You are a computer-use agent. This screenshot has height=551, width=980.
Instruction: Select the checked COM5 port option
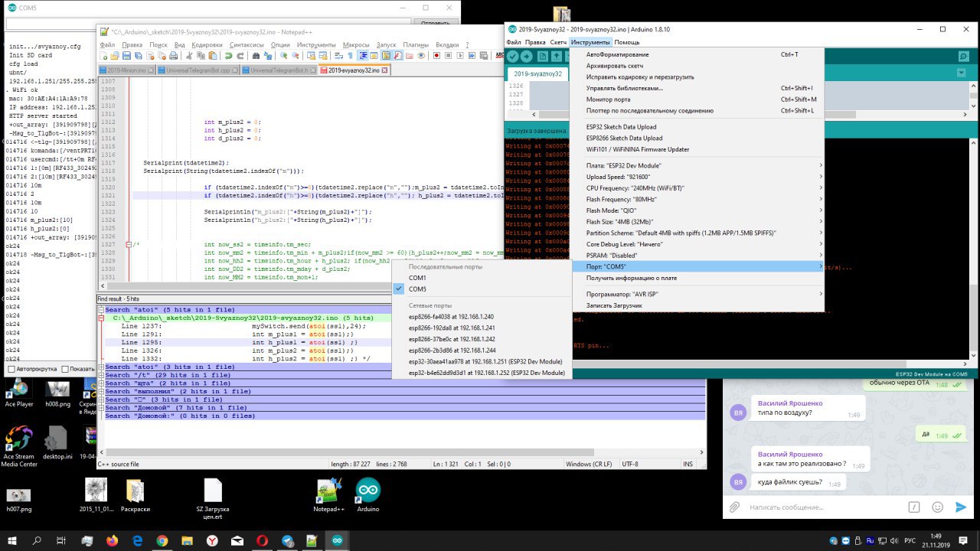pos(417,289)
